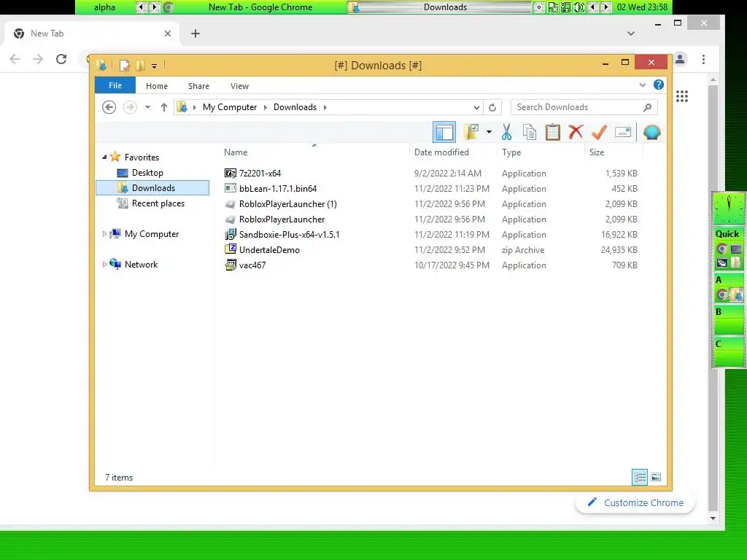Switch to previous workspace beside alpha
This screenshot has height=560, width=747.
pos(141,7)
